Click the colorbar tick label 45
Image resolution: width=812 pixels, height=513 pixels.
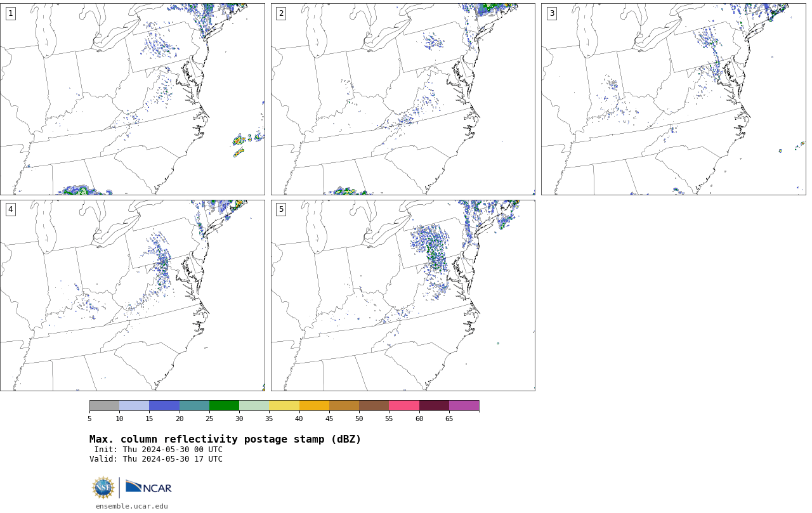(329, 419)
